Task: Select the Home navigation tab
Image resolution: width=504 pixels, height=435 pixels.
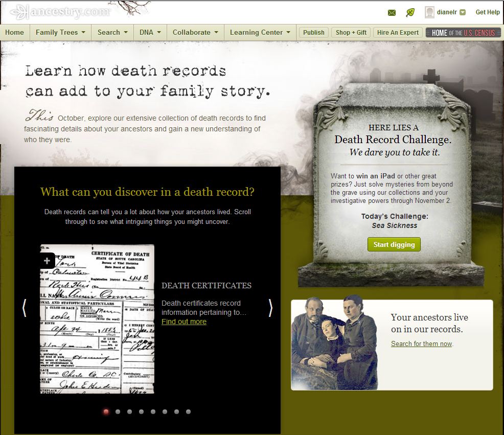Action: 15,32
